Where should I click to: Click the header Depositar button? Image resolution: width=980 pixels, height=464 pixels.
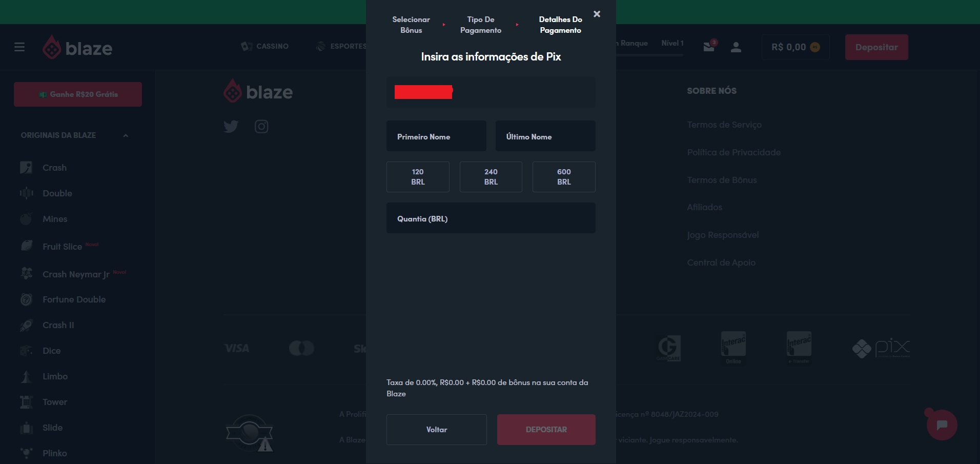[876, 47]
